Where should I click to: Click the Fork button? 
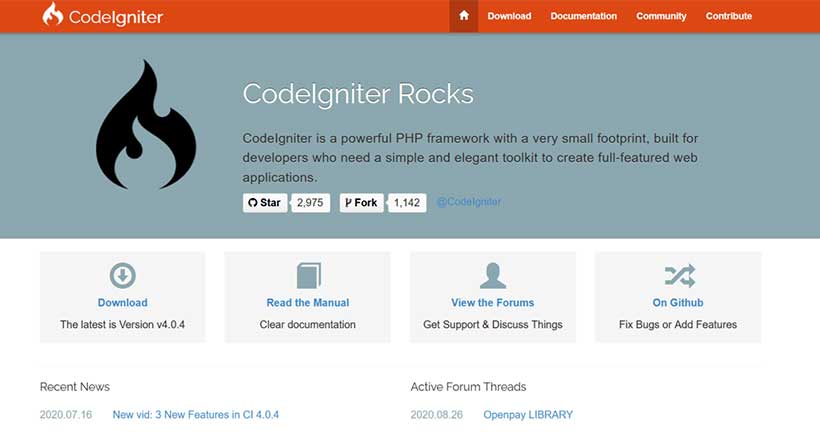click(361, 203)
